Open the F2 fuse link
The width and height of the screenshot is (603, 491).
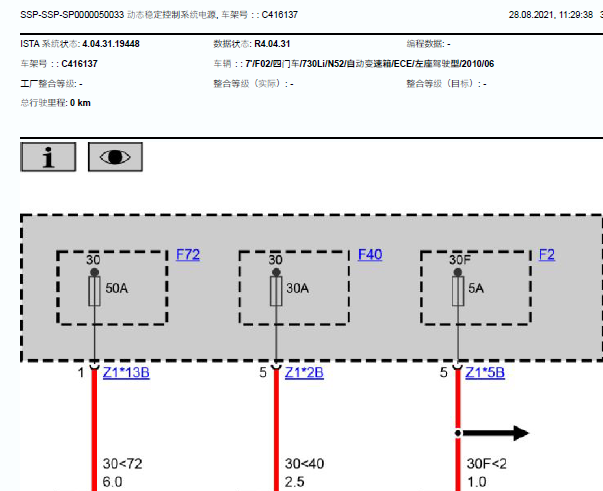546,255
